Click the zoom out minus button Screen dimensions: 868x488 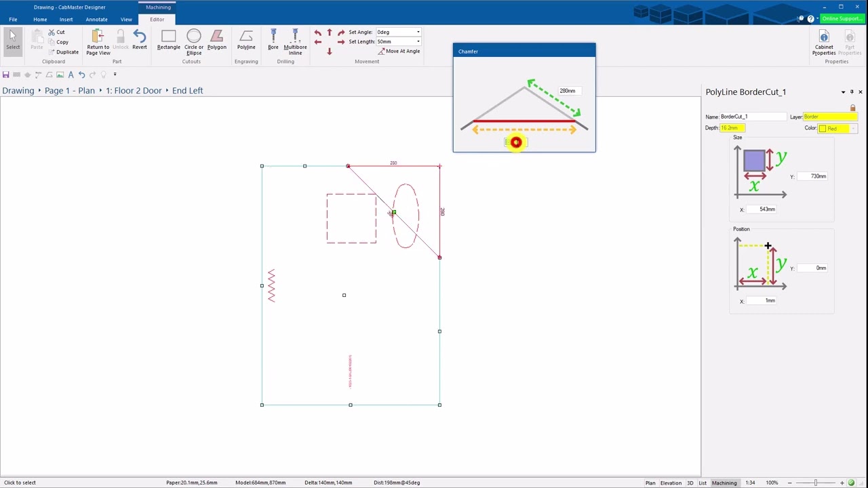click(789, 483)
